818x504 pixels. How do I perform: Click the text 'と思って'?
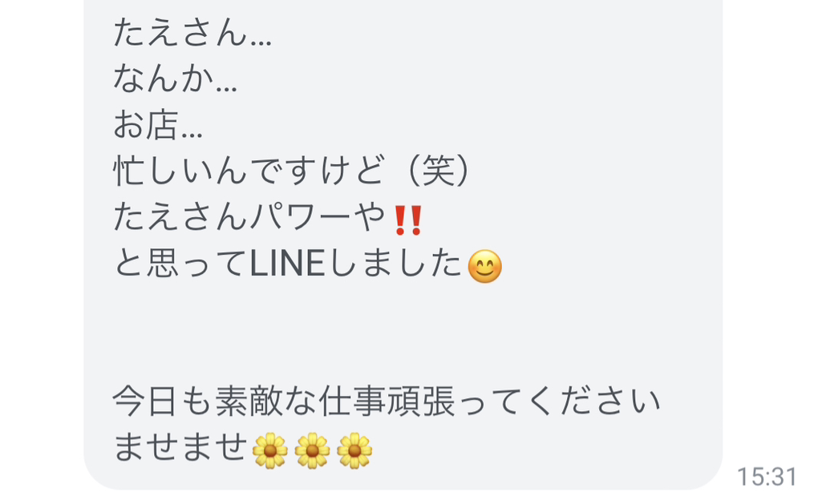[x=181, y=263]
